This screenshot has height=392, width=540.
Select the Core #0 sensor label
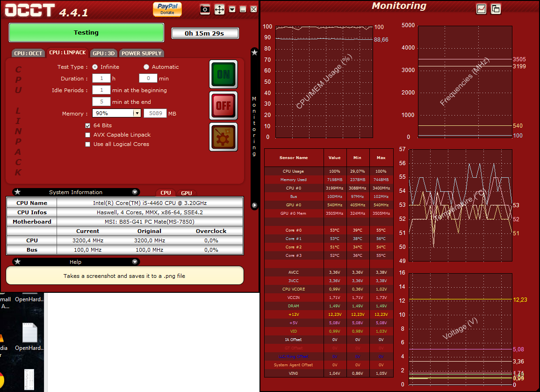click(x=294, y=231)
